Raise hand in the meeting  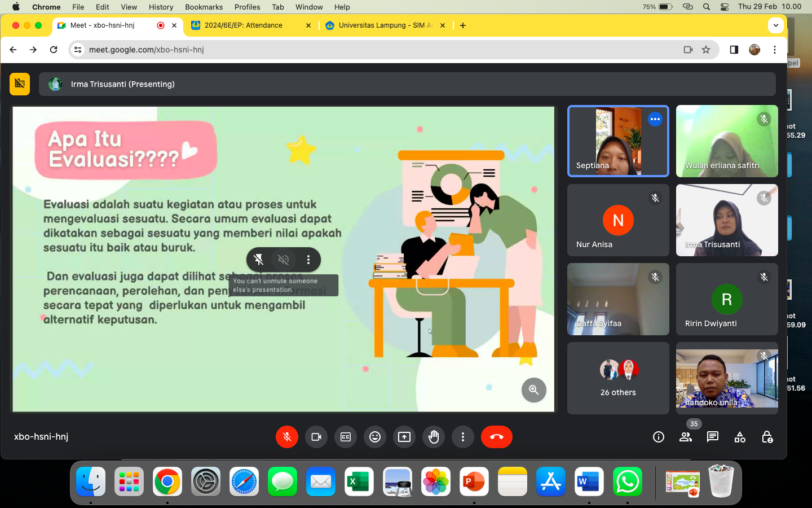(434, 437)
